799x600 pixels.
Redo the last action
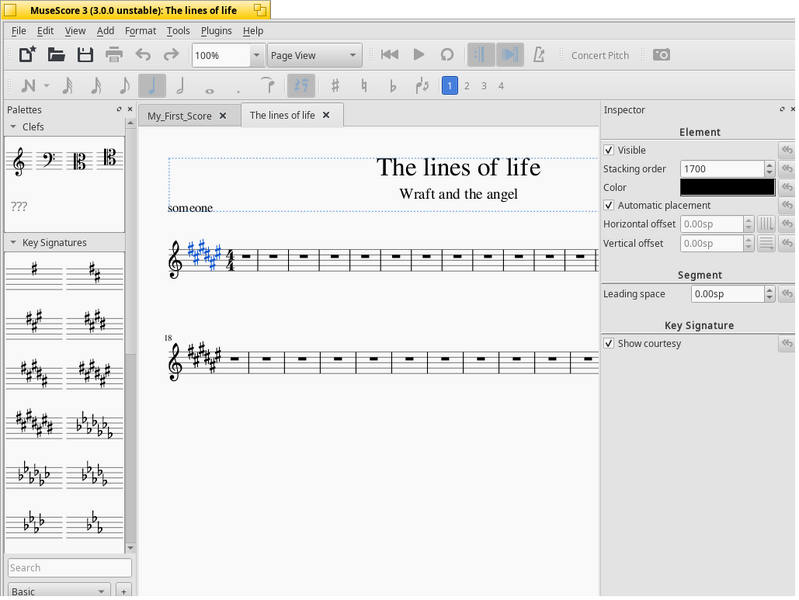(171, 55)
